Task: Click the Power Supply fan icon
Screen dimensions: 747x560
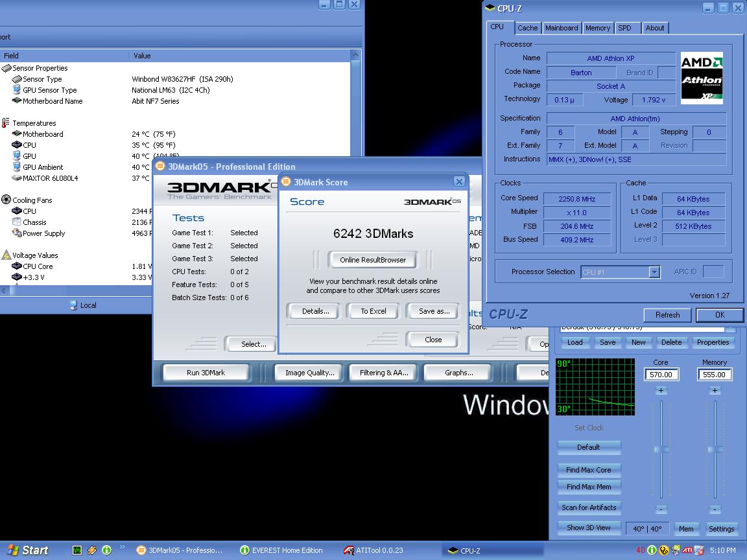Action: click(17, 233)
